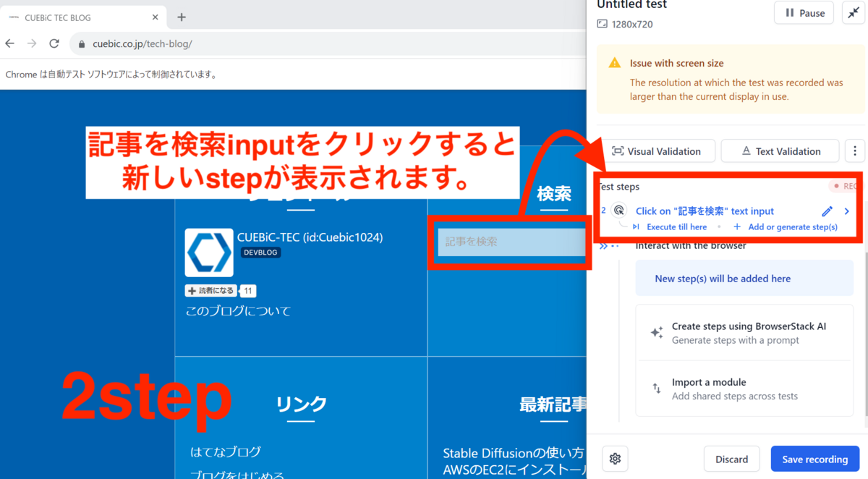868x479 pixels.
Task: Expand step 2 details chevron
Action: [847, 211]
